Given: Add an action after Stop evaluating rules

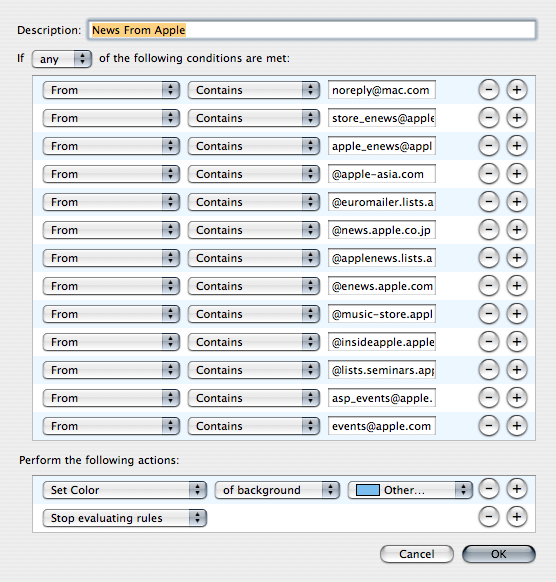Looking at the screenshot, I should (517, 517).
